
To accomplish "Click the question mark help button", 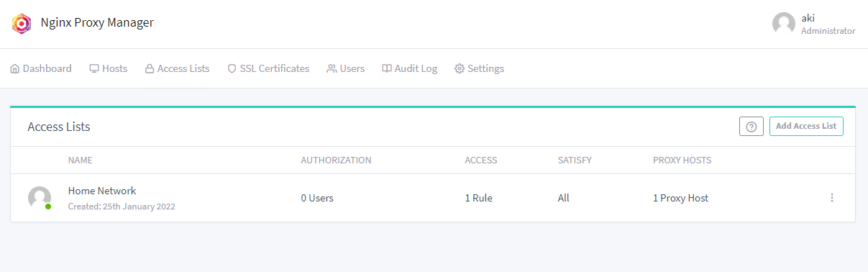I will [751, 127].
